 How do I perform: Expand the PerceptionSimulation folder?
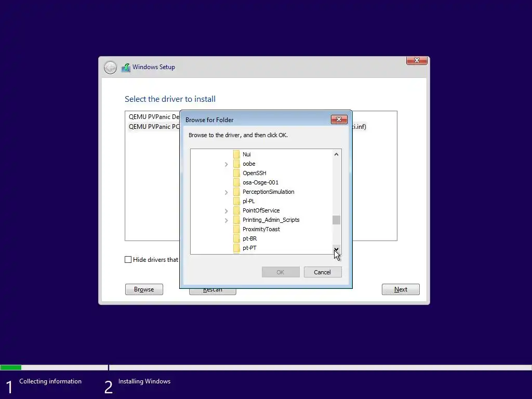[x=227, y=192]
